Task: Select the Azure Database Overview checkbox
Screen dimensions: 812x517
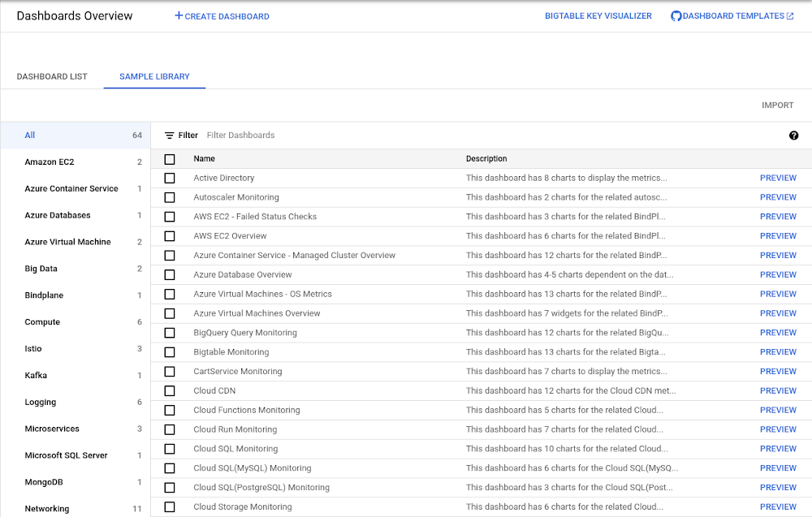Action: [x=170, y=275]
